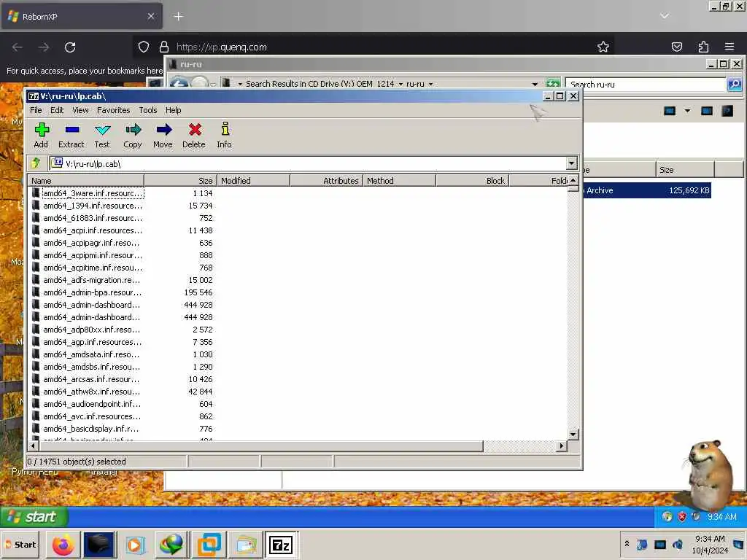Open the Help menu in 7-Zip
This screenshot has width=747, height=560.
pyautogui.click(x=173, y=110)
